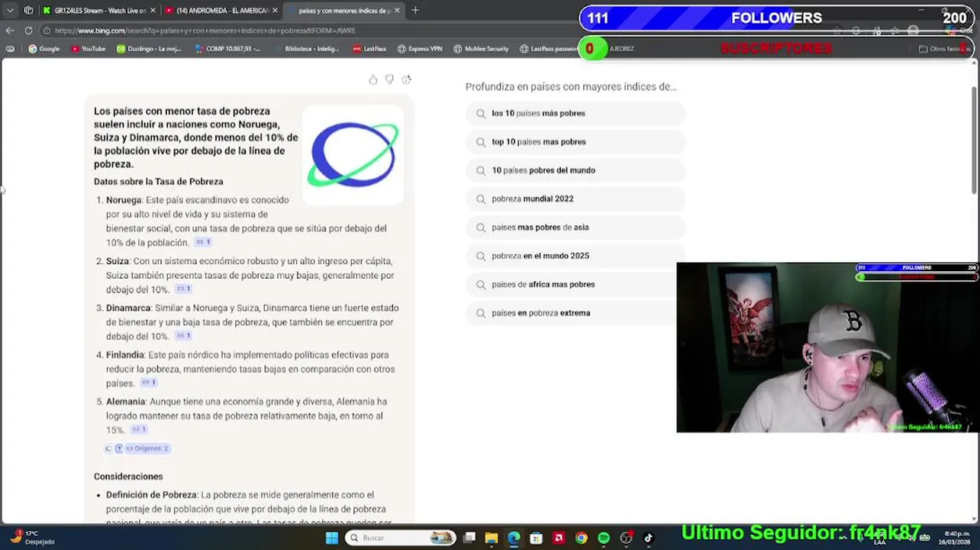This screenshot has width=980, height=550.
Task: Go back with the browser back arrow
Action: (10, 31)
